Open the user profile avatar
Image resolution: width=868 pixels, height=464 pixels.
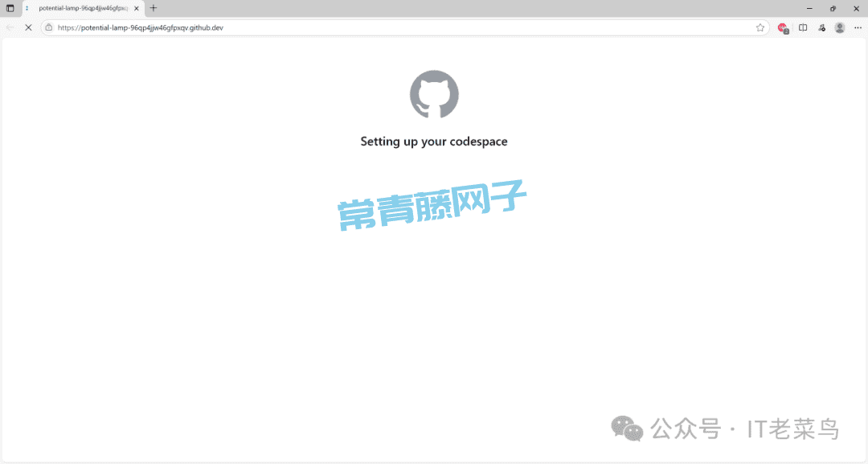pyautogui.click(x=840, y=27)
